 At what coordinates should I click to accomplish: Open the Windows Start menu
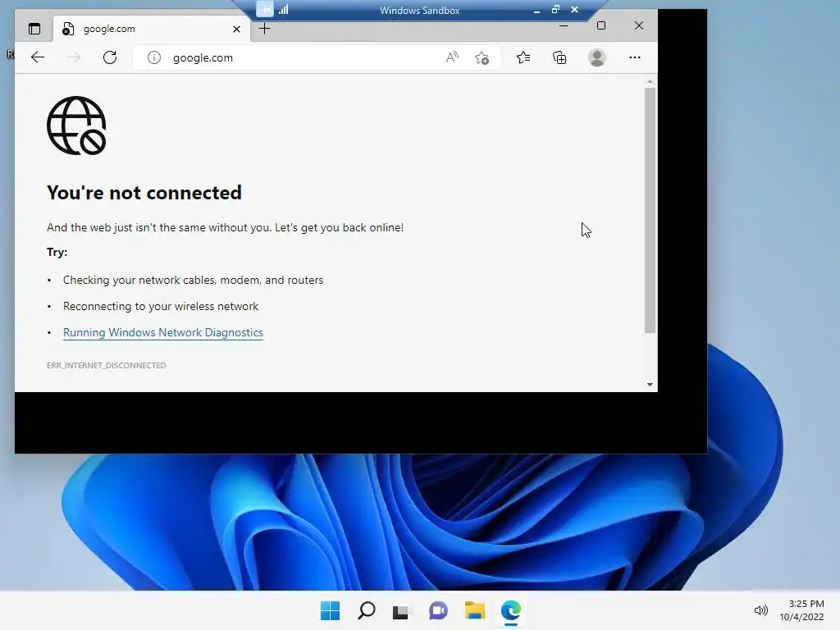[x=330, y=610]
